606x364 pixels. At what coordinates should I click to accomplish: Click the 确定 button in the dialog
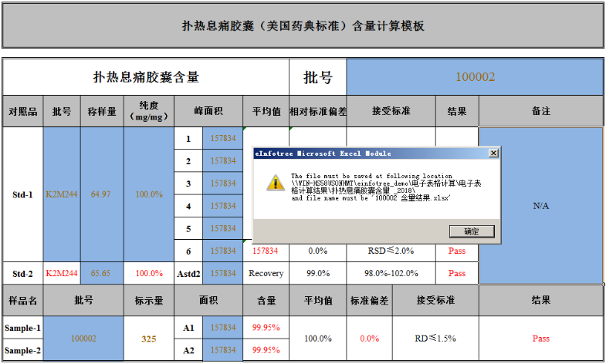point(471,231)
